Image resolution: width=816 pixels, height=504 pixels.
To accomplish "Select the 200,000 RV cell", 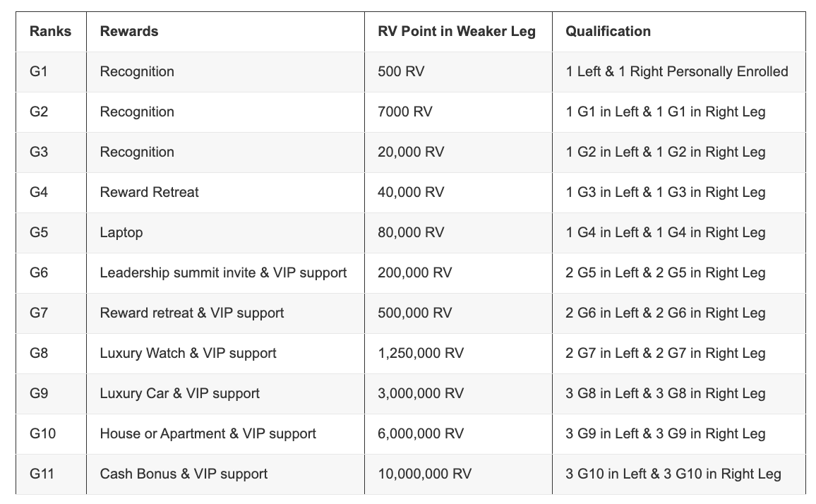I will [415, 272].
